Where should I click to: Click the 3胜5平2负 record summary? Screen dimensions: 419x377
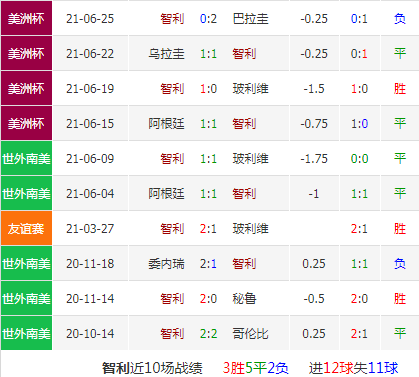(x=256, y=368)
